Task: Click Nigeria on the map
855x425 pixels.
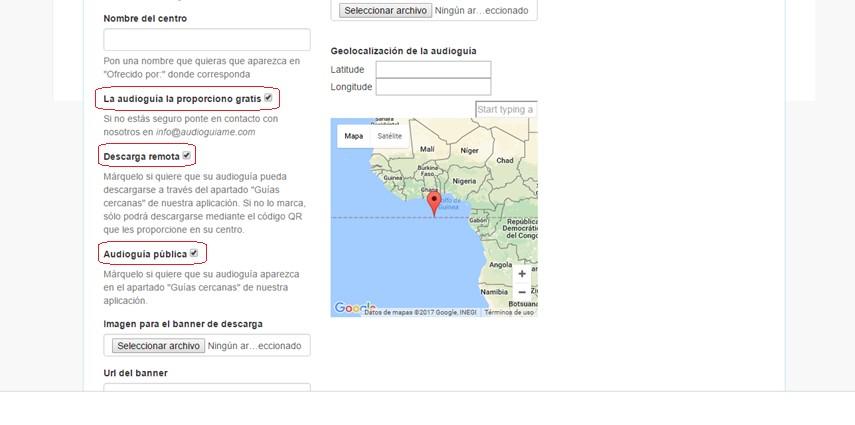Action: (465, 180)
